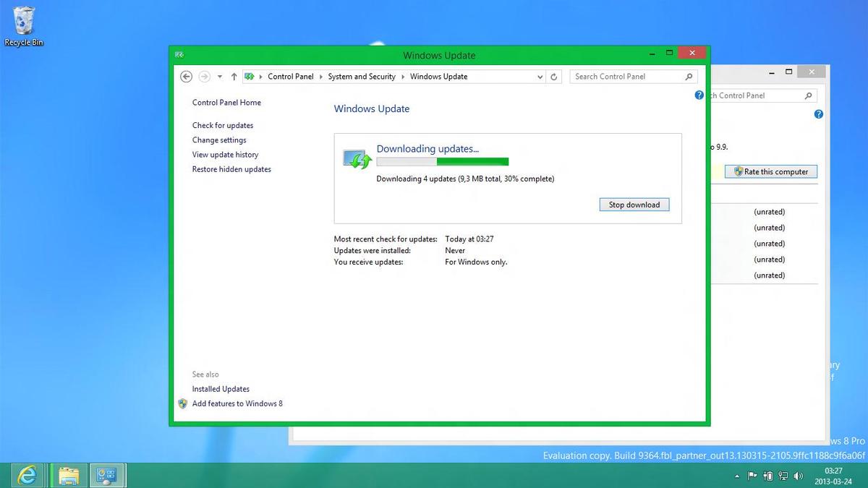Open Action Center flag icon in the tray
Image resolution: width=868 pixels, height=488 pixels.
tap(752, 476)
